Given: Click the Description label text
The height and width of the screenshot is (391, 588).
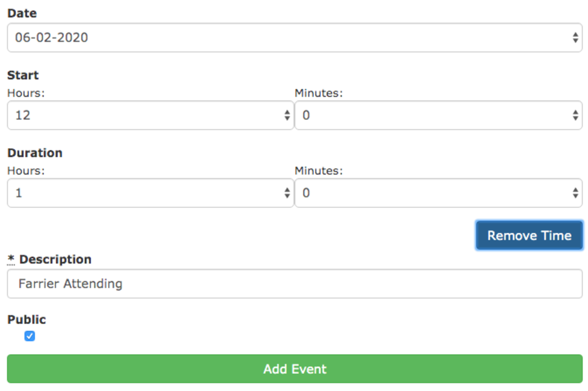Looking at the screenshot, I should tap(55, 259).
